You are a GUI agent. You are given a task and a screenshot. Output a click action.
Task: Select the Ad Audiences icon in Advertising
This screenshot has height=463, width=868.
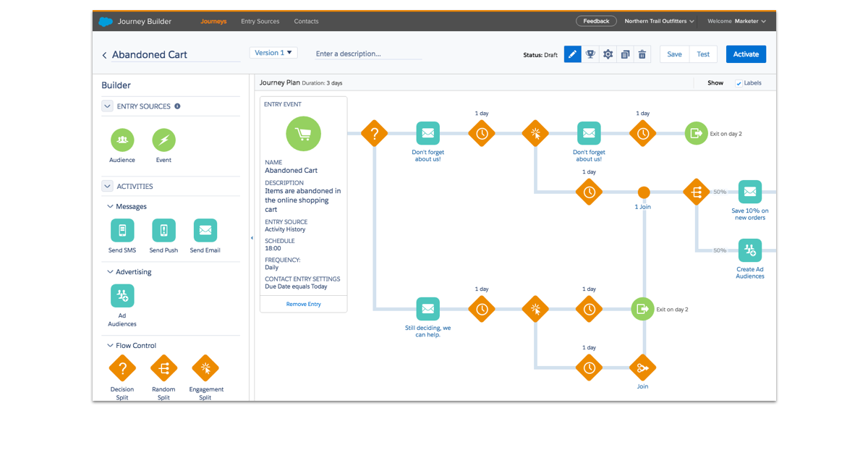(x=122, y=295)
